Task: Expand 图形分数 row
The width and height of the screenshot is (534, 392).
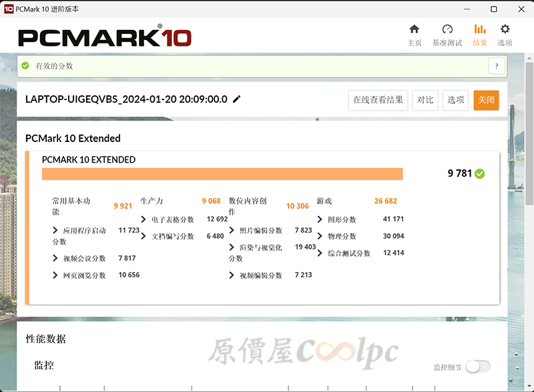Action: click(x=320, y=219)
